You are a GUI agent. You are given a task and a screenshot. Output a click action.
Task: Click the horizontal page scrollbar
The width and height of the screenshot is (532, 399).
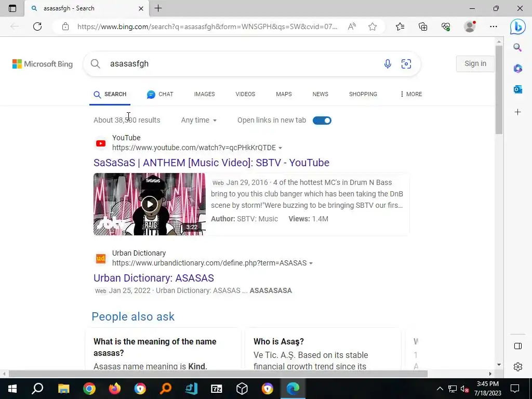click(x=218, y=374)
